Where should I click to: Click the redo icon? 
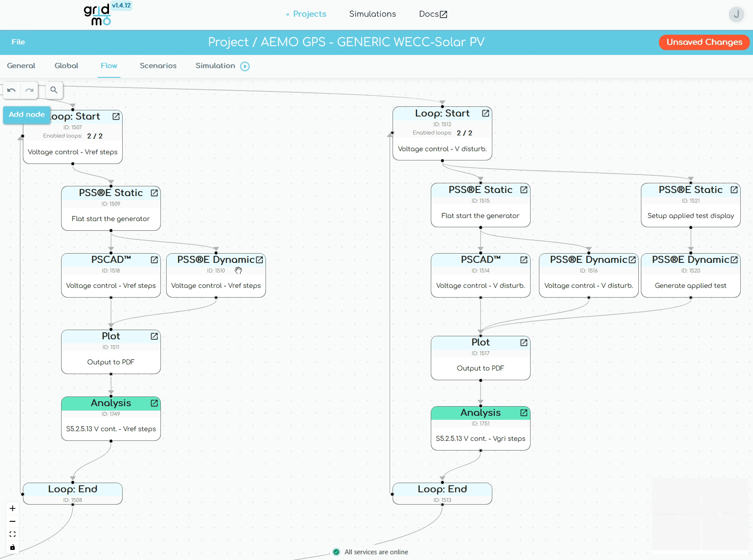[x=29, y=90]
